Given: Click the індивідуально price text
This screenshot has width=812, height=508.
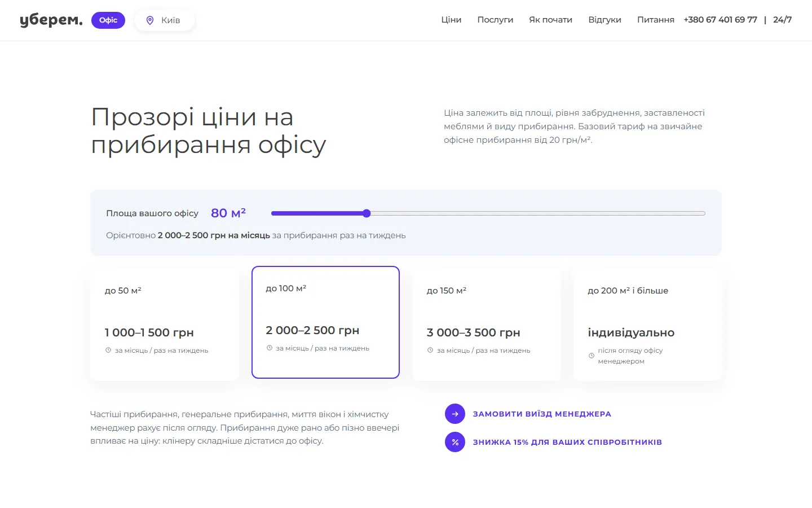Looking at the screenshot, I should point(631,332).
